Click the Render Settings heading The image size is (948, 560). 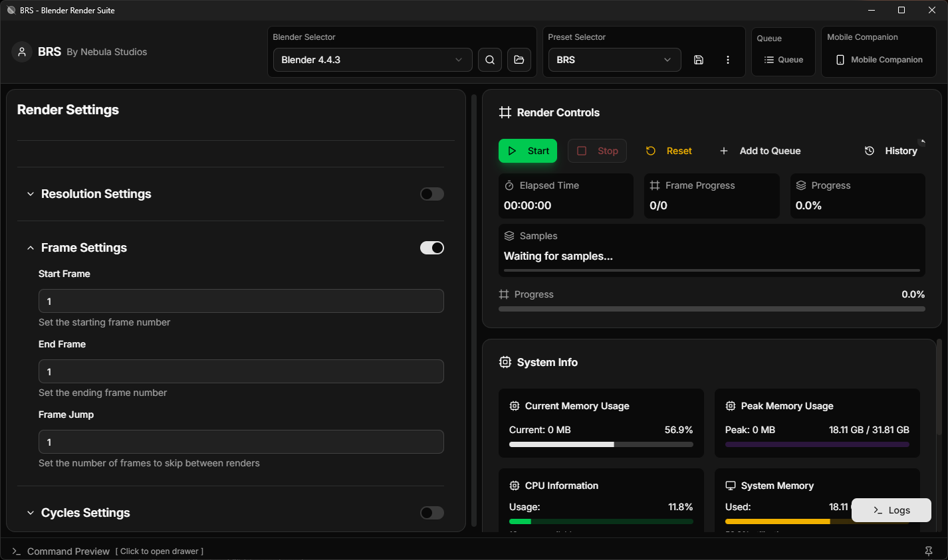[x=68, y=110]
